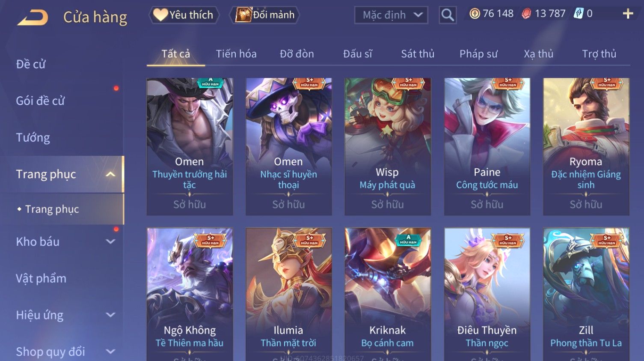Expand the Kho báu section
This screenshot has height=361, width=644.
[x=110, y=242]
